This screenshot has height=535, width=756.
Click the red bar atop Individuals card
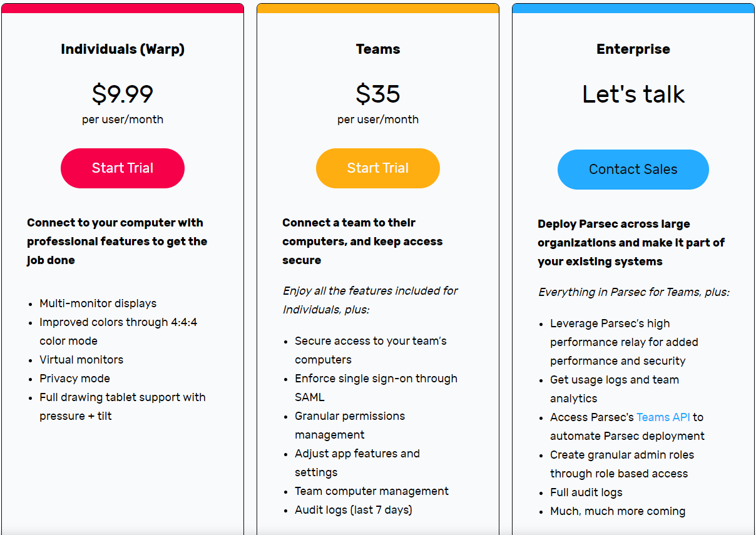pos(123,8)
